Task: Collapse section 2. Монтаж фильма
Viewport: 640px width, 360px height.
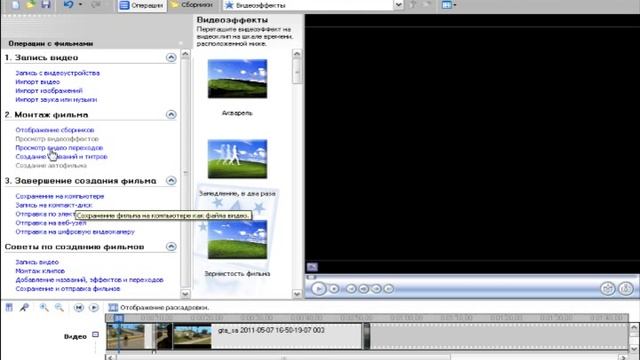Action: 171,114
